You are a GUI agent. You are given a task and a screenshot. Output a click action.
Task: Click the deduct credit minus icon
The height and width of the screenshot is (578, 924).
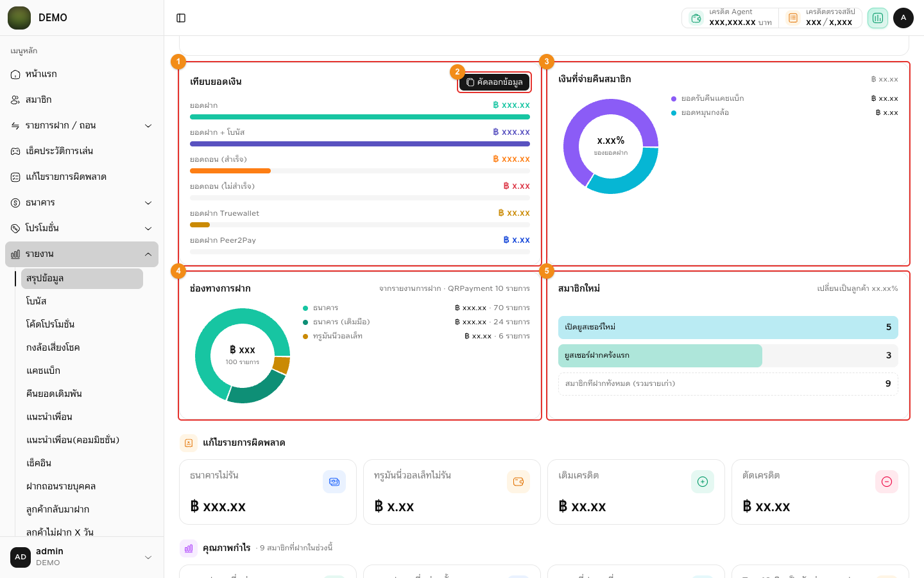[887, 482]
